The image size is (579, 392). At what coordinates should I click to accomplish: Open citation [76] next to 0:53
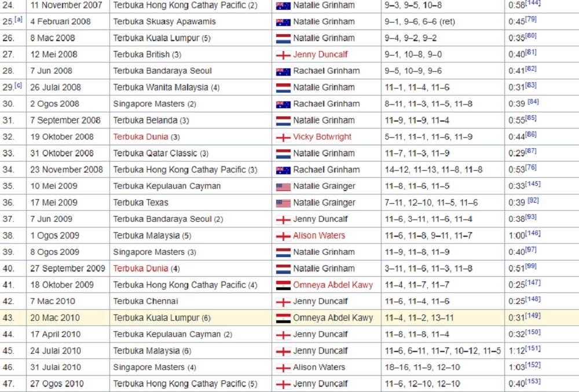[531, 167]
